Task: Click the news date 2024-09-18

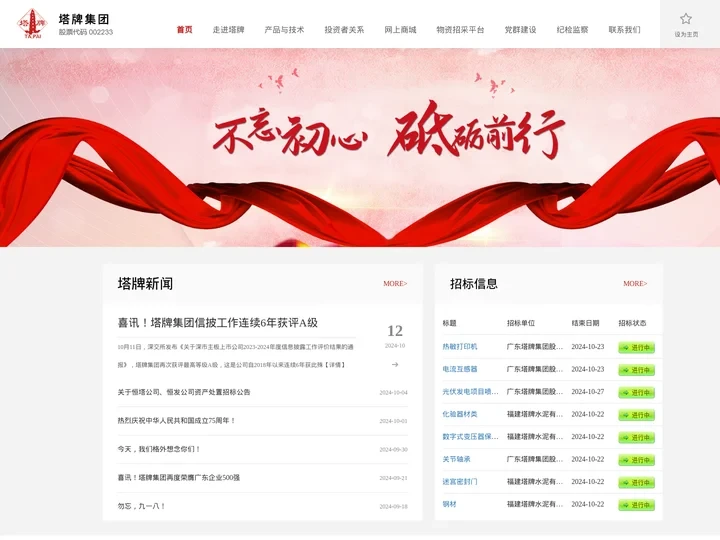Action: click(x=394, y=506)
